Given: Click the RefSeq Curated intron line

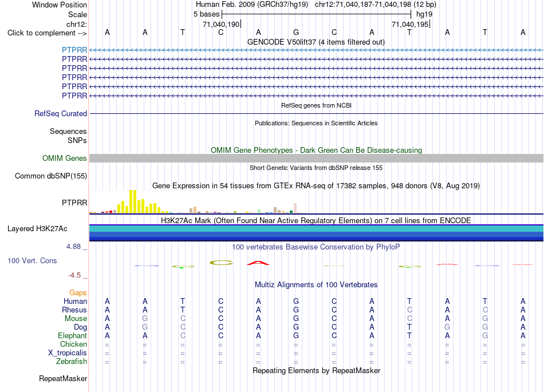Looking at the screenshot, I should (316, 113).
